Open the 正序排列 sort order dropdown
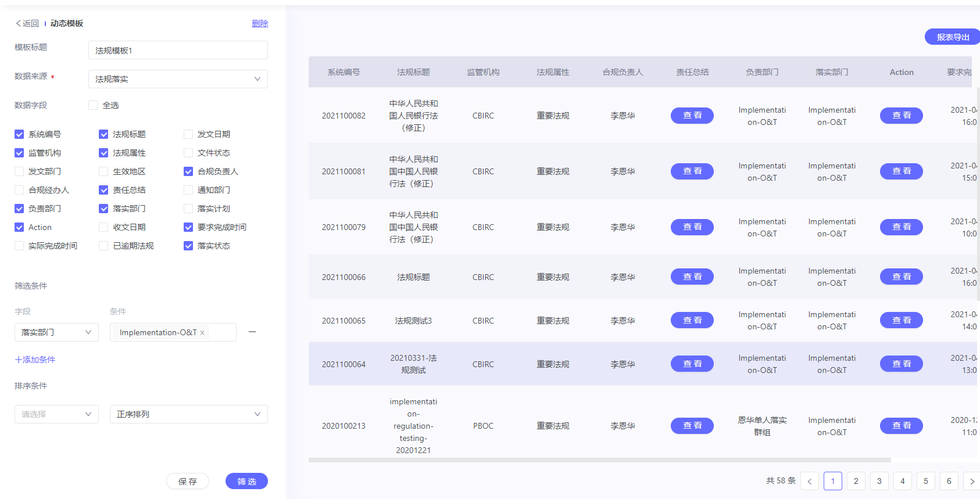 [189, 414]
